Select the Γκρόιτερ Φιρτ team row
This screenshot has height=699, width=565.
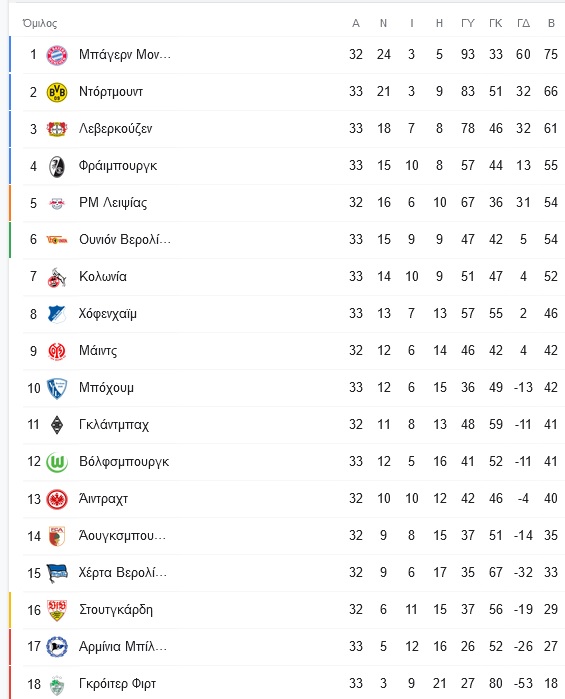coord(287,684)
